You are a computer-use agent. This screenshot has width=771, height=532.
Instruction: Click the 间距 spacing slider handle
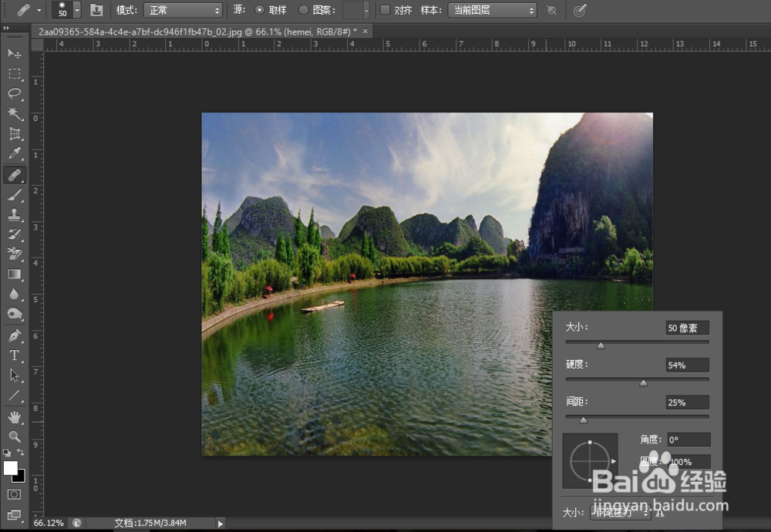pyautogui.click(x=583, y=420)
